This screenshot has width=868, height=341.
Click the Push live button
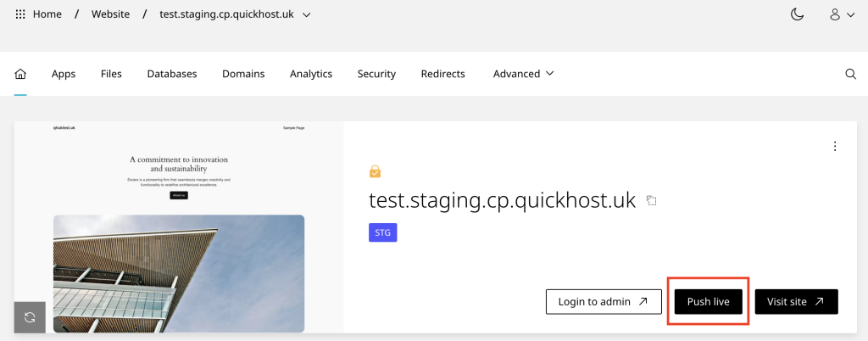click(708, 302)
